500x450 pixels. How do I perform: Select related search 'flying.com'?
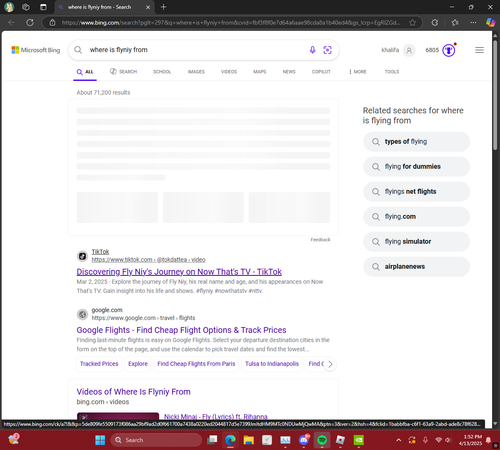[416, 217]
